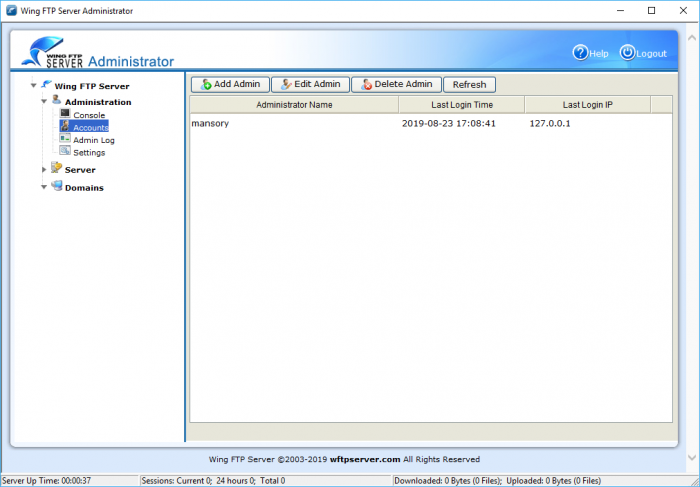
Task: Click the Logout power icon
Action: 627,53
